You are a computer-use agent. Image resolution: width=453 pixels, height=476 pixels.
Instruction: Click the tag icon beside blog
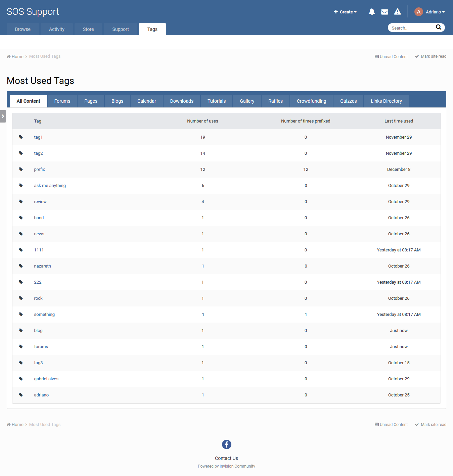[21, 330]
